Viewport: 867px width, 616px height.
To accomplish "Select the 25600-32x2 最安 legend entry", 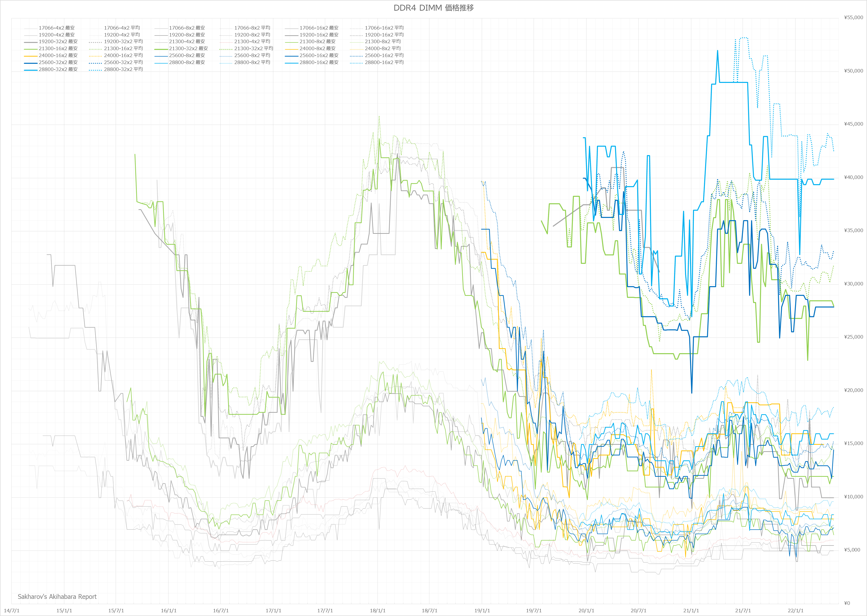I will point(58,62).
